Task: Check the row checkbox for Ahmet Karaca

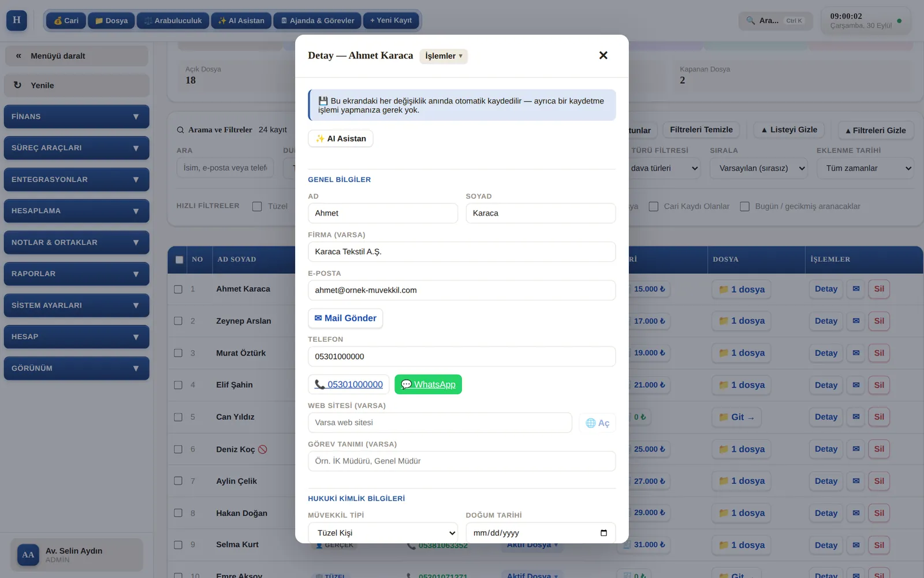Action: point(178,289)
